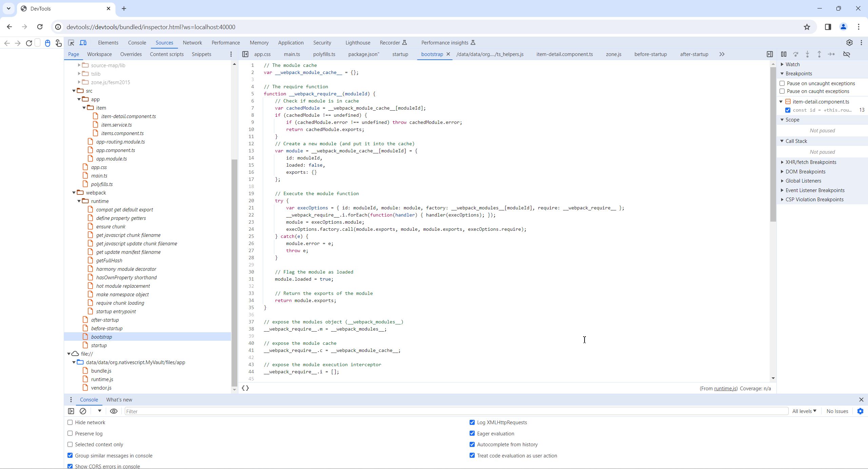Uncheck Eager evaluation checkbox
868x469 pixels.
click(472, 433)
